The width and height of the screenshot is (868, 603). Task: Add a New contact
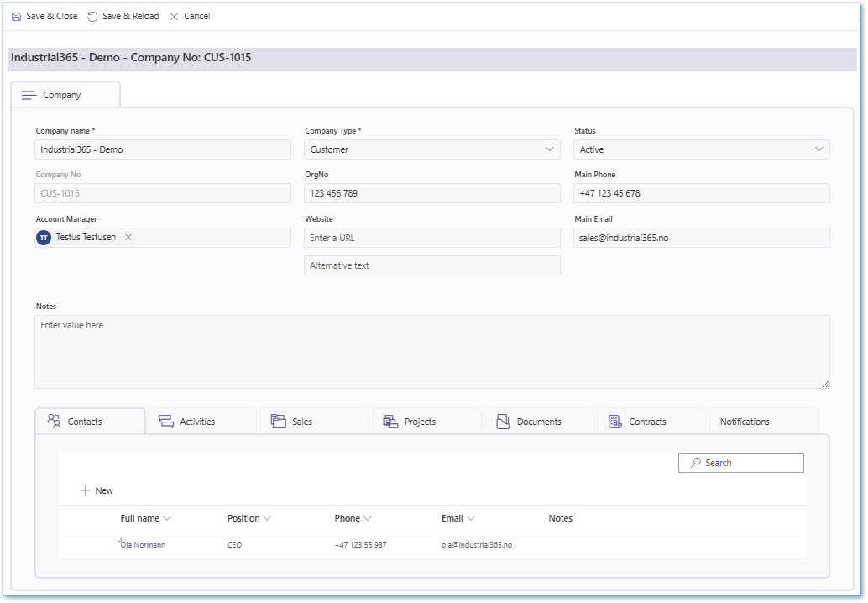click(x=97, y=490)
